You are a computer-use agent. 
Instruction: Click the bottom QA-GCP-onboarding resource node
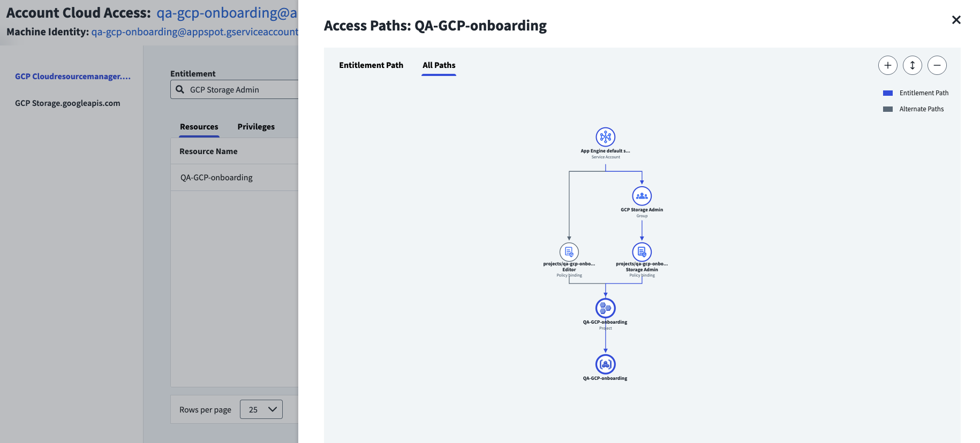(x=605, y=364)
